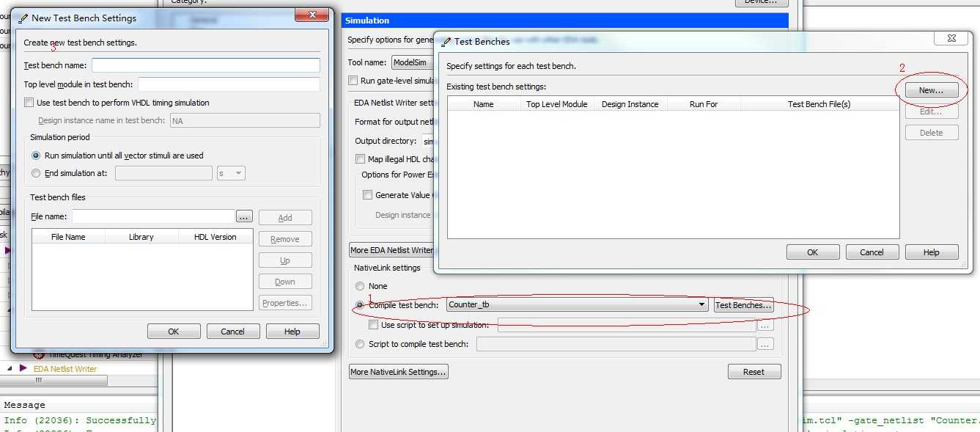This screenshot has width=980, height=432.
Task: Click the Run For column header
Action: click(x=704, y=104)
